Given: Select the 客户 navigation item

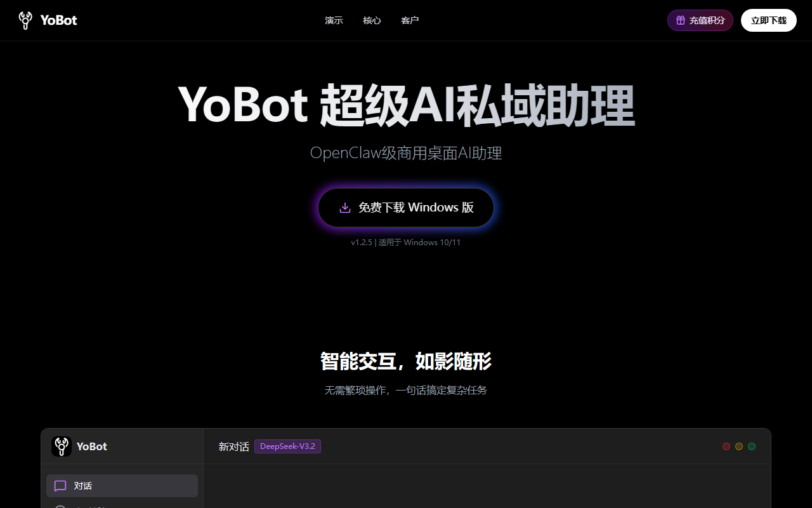Looking at the screenshot, I should 410,20.
